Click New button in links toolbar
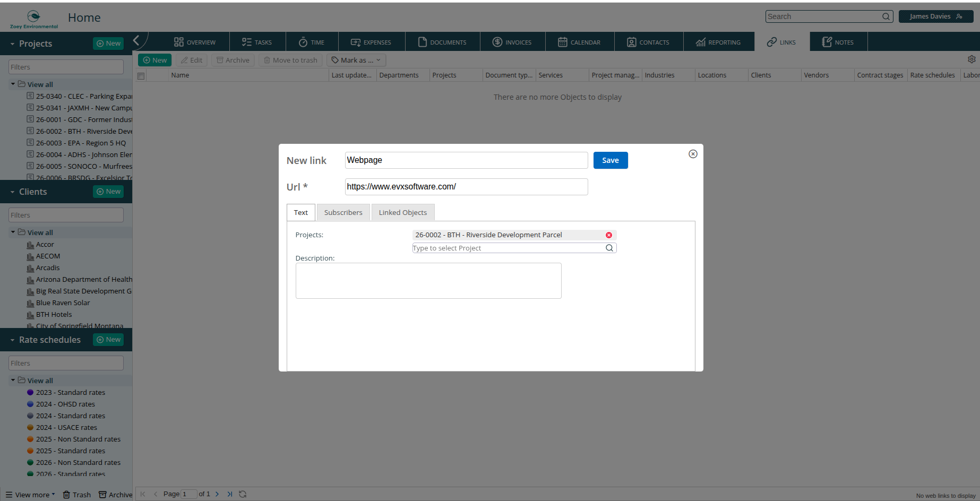Screen dimensions: 980x501 (155, 60)
